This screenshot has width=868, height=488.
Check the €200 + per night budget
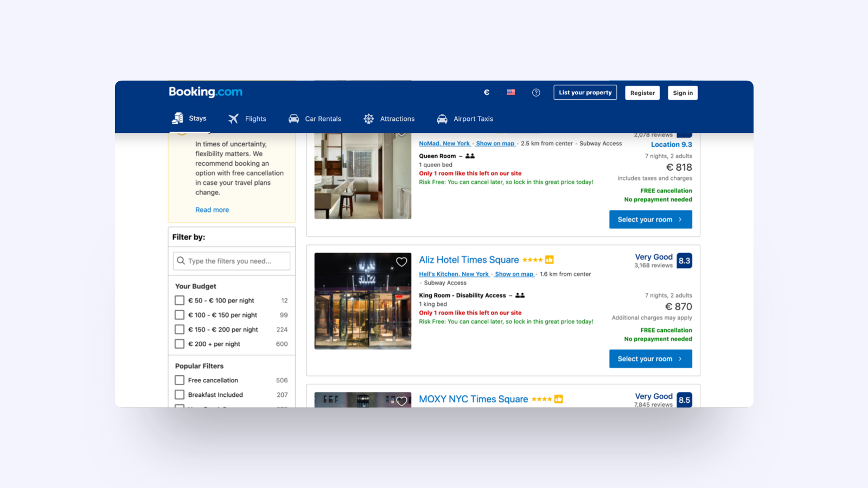180,344
